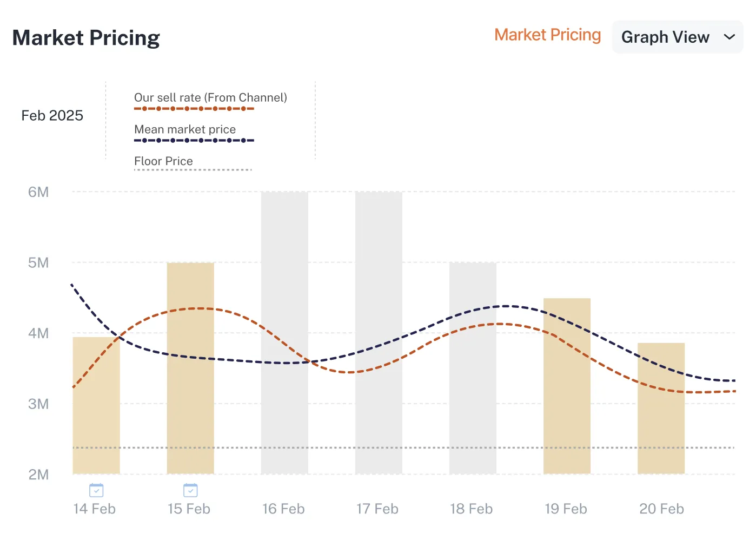Click the 16 Feb axis label
This screenshot has height=540, width=756.
[x=283, y=509]
